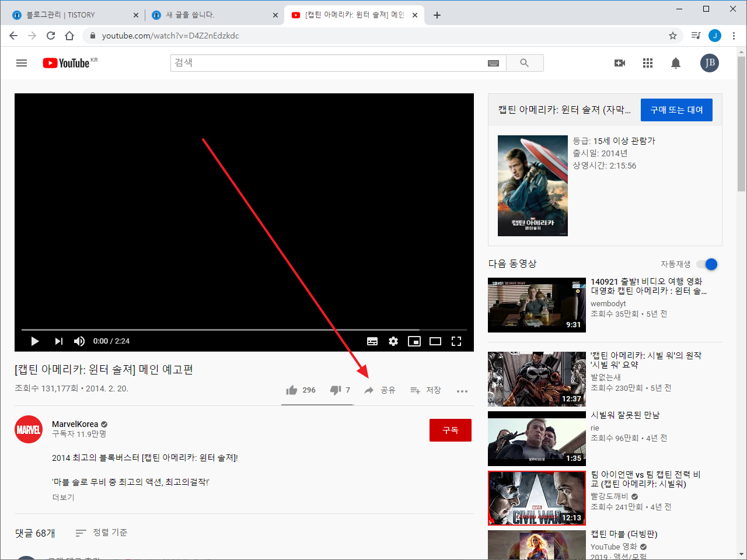Click the 저장 save to playlist button
This screenshot has width=747, height=560.
point(425,390)
